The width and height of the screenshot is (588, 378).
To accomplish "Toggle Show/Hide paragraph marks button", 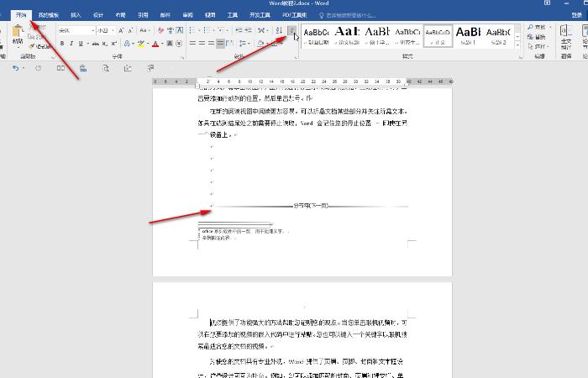I will (291, 30).
